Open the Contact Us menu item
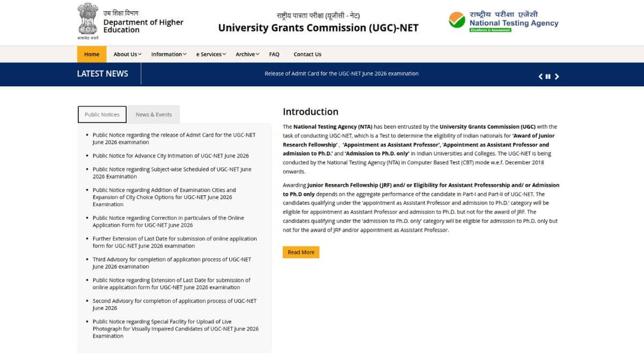This screenshot has width=644, height=362. point(308,54)
